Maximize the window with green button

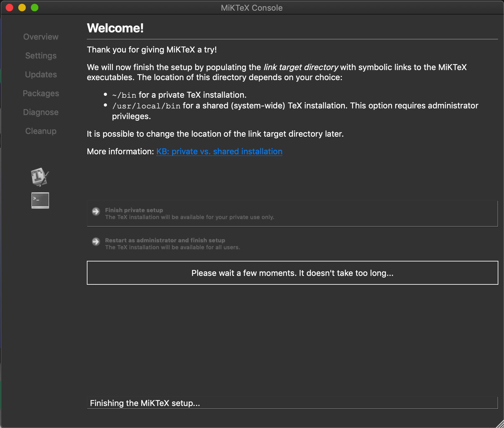[35, 8]
